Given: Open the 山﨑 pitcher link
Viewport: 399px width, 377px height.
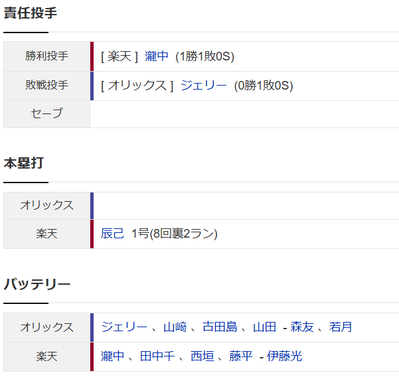Looking at the screenshot, I should (175, 327).
